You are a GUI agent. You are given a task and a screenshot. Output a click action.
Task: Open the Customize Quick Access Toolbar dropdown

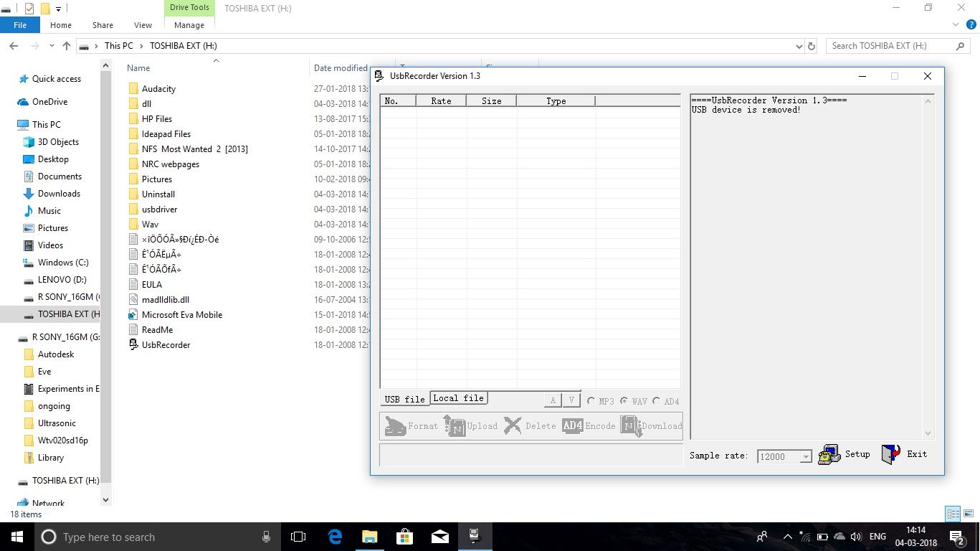point(58,9)
